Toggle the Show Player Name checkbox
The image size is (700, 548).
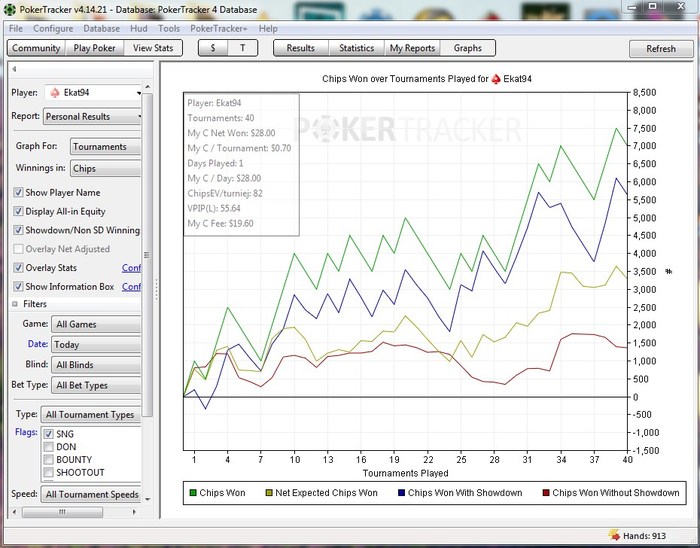point(18,192)
